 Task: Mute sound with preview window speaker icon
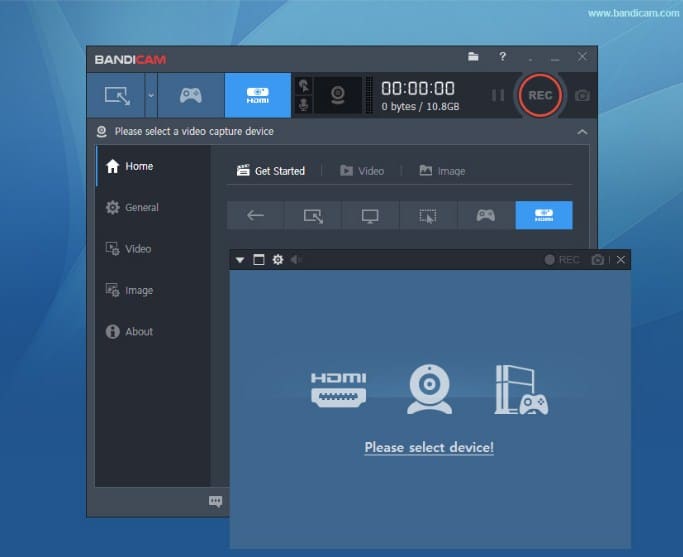click(296, 260)
